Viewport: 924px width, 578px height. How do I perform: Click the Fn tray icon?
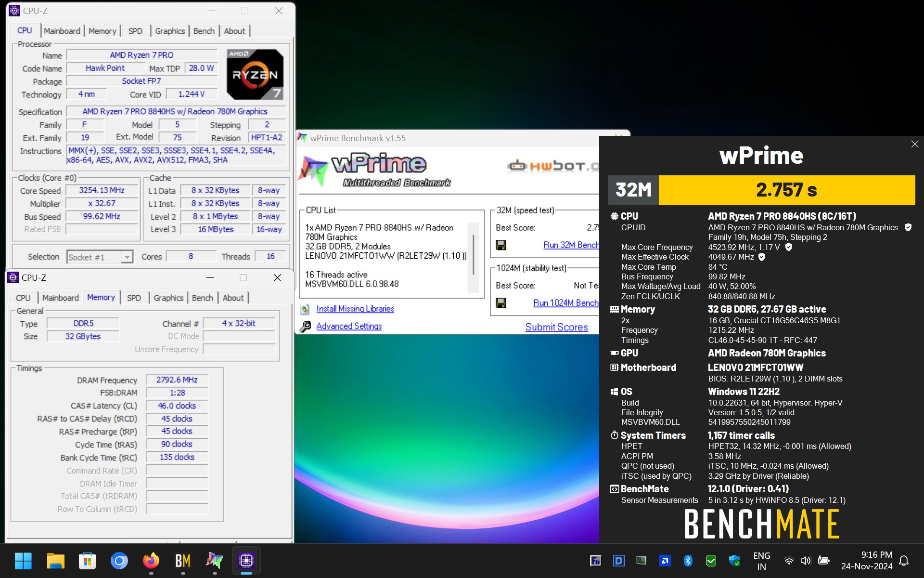(x=595, y=561)
